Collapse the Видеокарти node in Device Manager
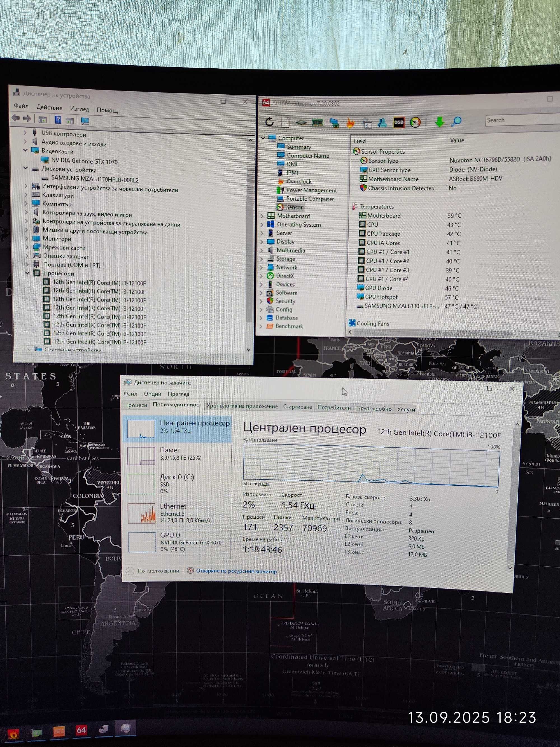Image resolution: width=560 pixels, height=747 pixels. (26, 150)
